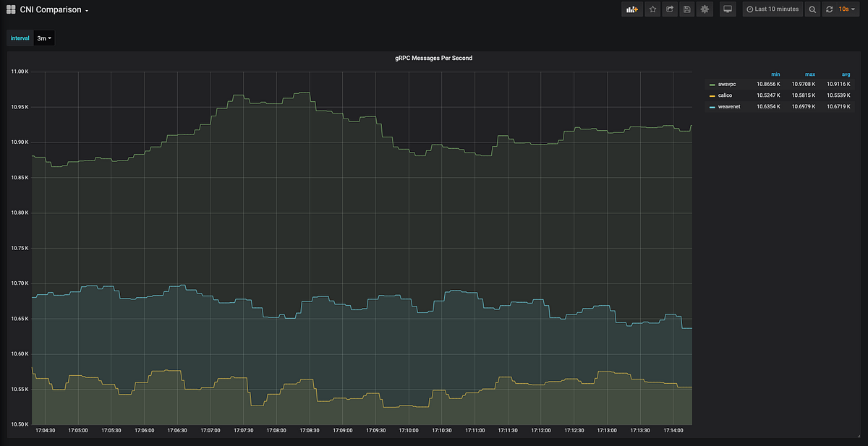Open the dashboards grid menu top-left
The image size is (868, 446).
click(9, 9)
